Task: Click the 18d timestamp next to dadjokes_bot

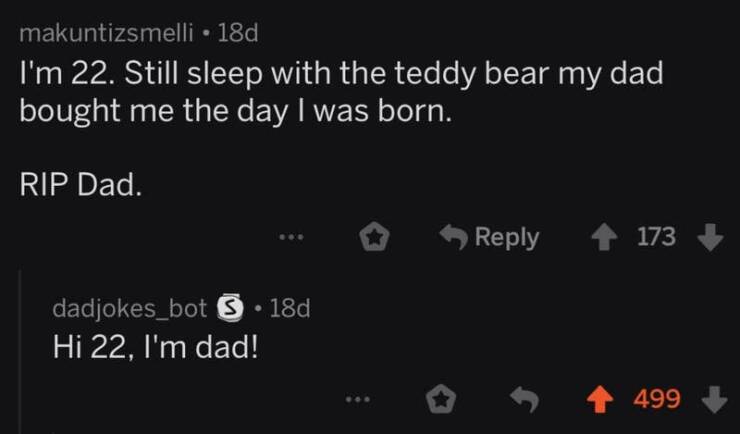Action: (290, 308)
